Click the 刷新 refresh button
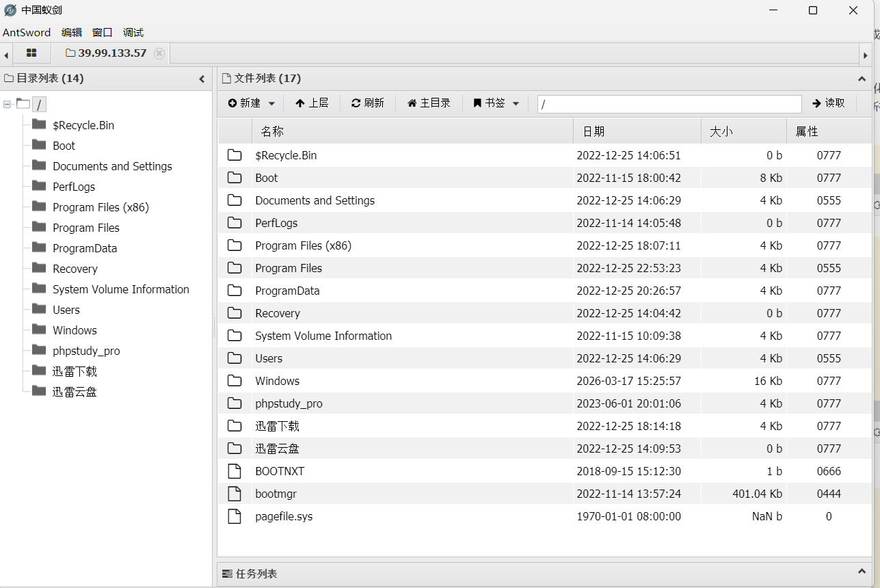The image size is (880, 588). point(368,103)
